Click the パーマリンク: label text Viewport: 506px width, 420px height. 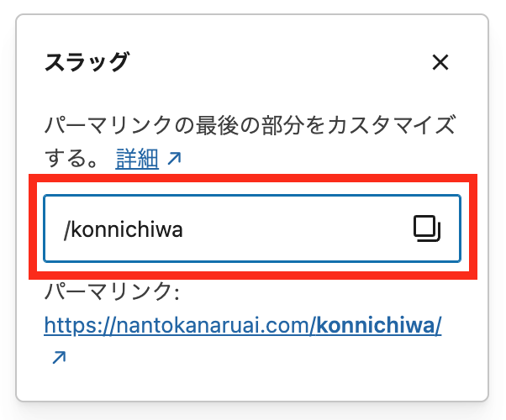[x=112, y=291]
